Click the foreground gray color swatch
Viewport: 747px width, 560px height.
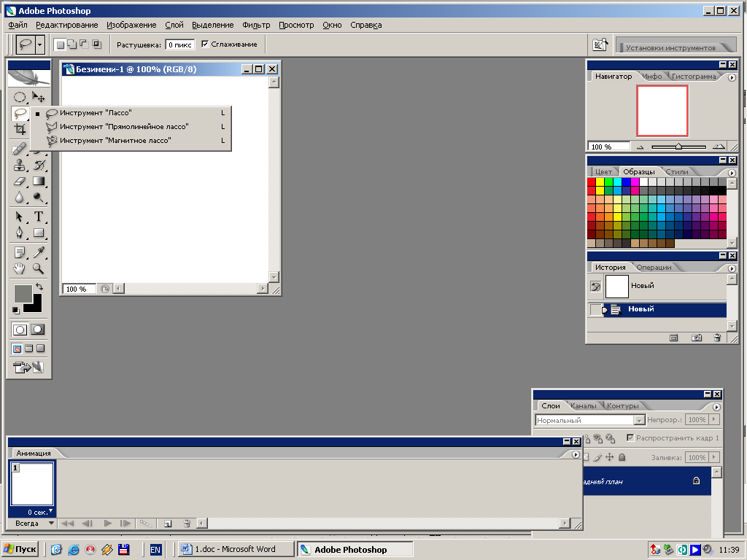point(23,293)
